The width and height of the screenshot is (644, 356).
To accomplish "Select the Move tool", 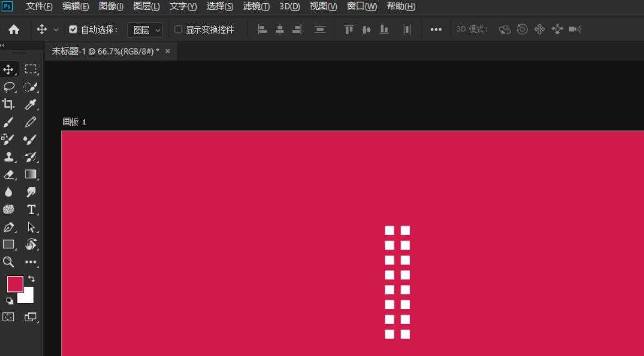I will click(x=8, y=69).
